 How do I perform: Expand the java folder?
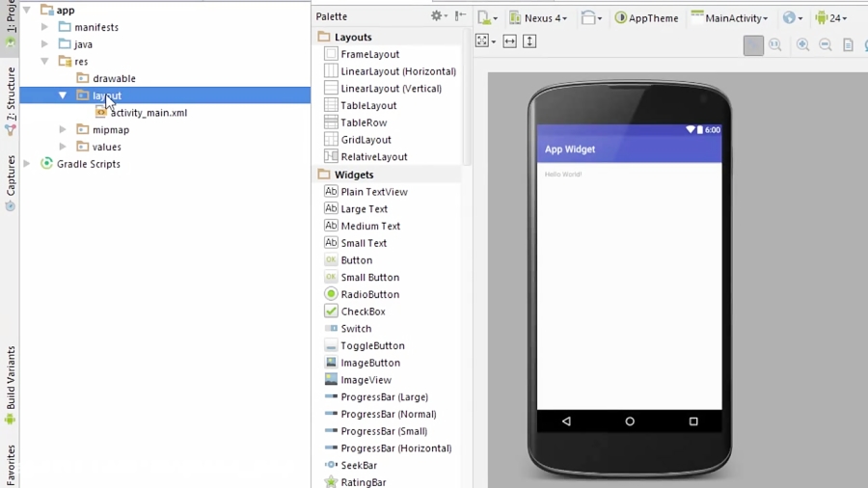pos(44,43)
